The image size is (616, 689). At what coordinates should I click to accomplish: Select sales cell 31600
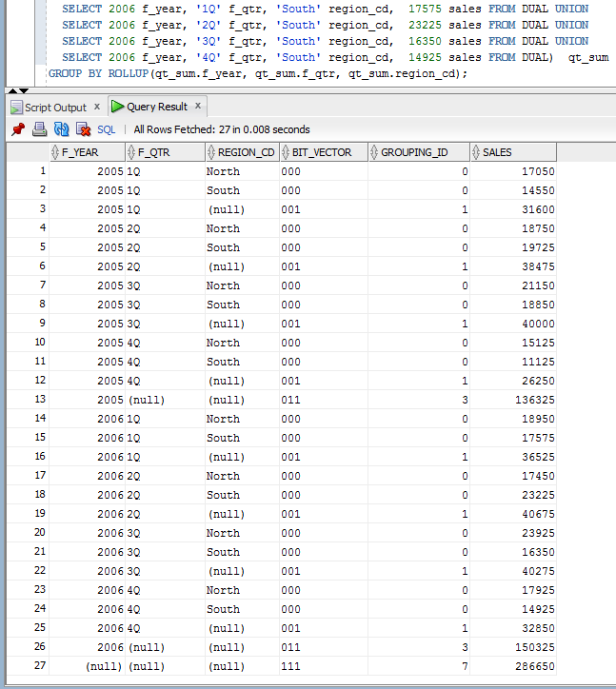(x=513, y=209)
